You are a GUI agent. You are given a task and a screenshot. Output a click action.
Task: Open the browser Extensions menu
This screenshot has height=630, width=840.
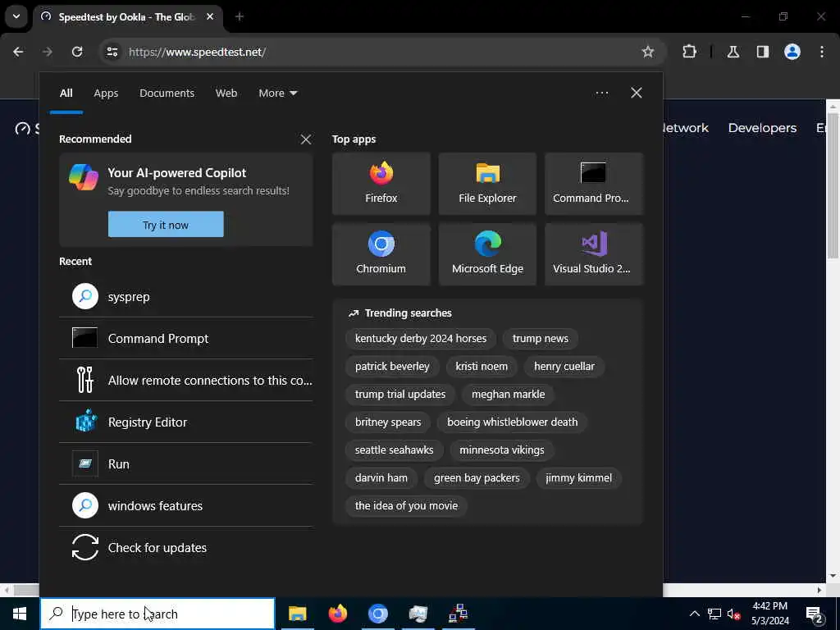tap(689, 52)
